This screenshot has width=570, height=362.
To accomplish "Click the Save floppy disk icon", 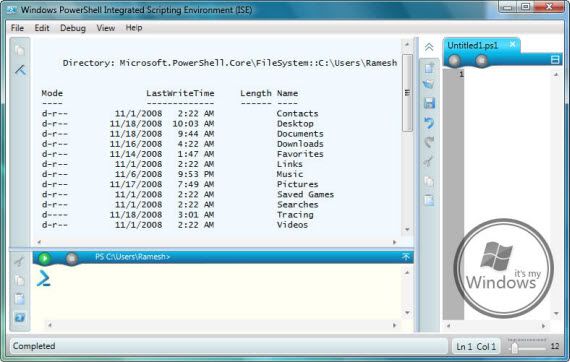I will point(429,103).
